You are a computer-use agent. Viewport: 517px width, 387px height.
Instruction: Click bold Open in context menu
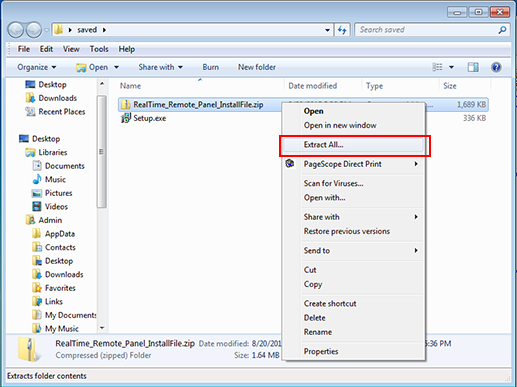click(x=354, y=111)
